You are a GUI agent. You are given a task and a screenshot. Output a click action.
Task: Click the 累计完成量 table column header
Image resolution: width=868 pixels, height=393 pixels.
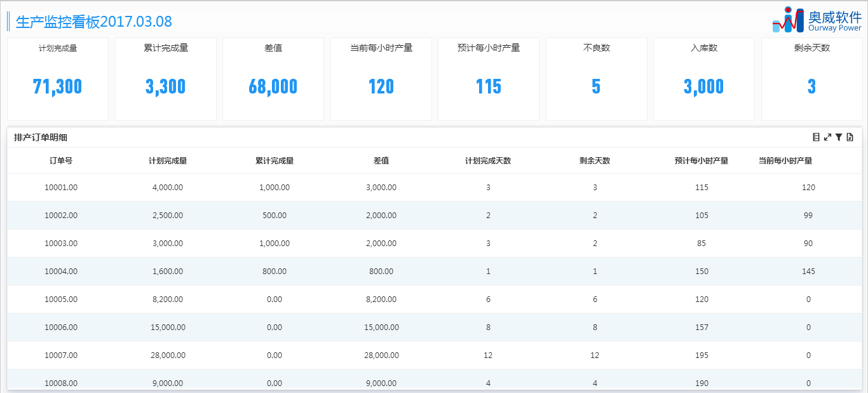(275, 161)
